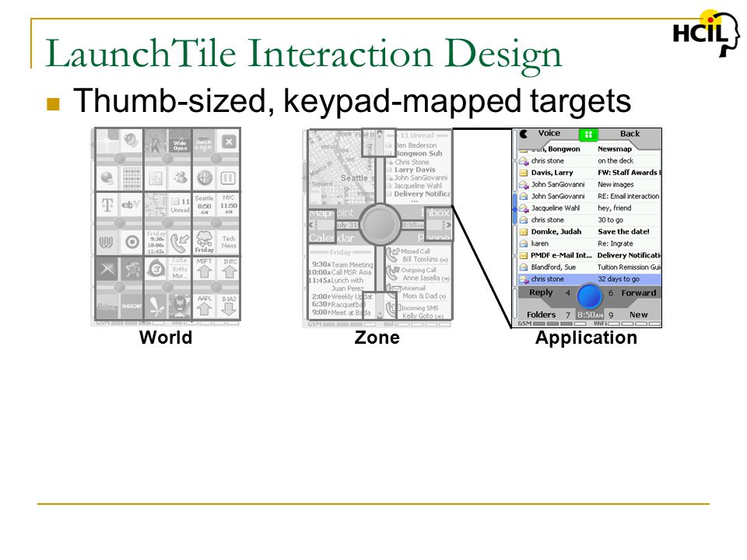The image size is (747, 560).
Task: Open the 'Davis, Larry' FW: Staff Awards email
Action: pyautogui.click(x=590, y=173)
